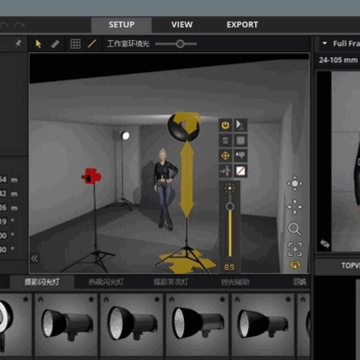Toggle the S solo button for light
This screenshot has height=360, width=360.
click(x=226, y=140)
